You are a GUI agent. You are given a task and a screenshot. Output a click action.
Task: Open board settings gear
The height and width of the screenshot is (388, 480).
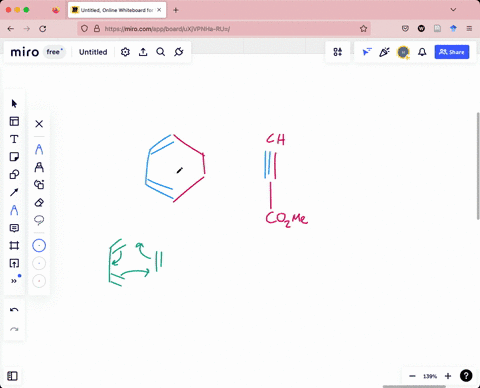point(125,52)
